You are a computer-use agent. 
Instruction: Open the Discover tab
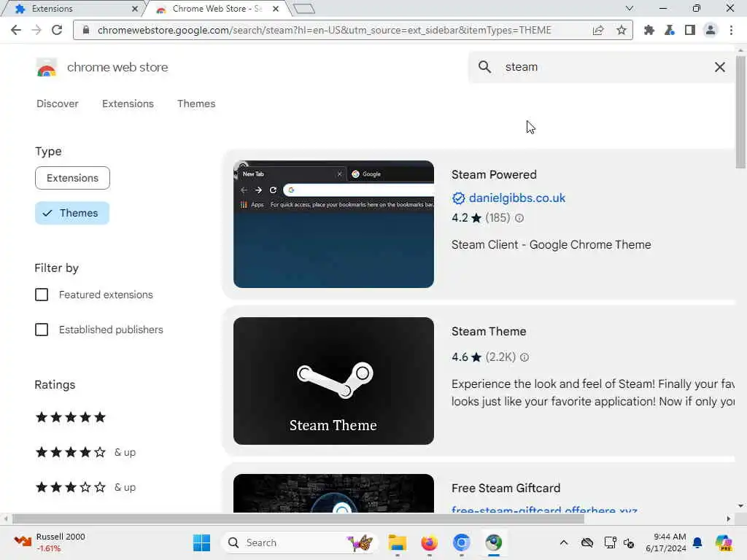57,104
